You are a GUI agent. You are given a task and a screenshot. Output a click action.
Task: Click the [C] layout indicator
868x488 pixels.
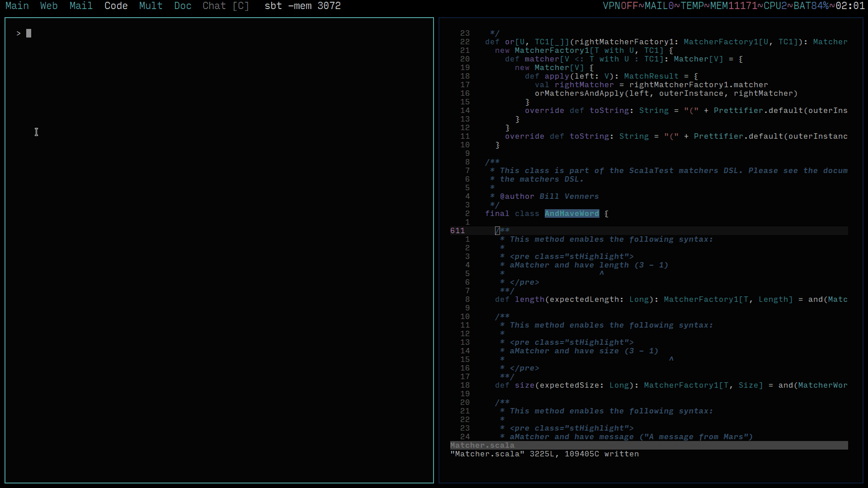click(241, 6)
